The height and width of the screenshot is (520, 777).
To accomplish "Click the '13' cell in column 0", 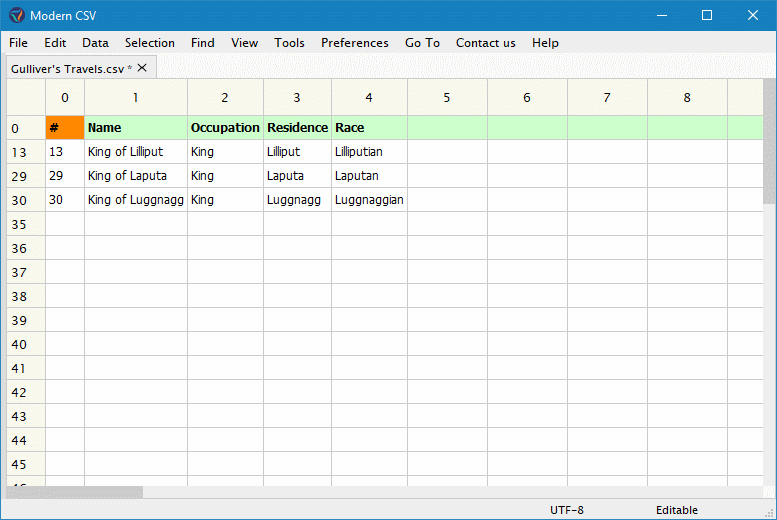I will pyautogui.click(x=65, y=152).
